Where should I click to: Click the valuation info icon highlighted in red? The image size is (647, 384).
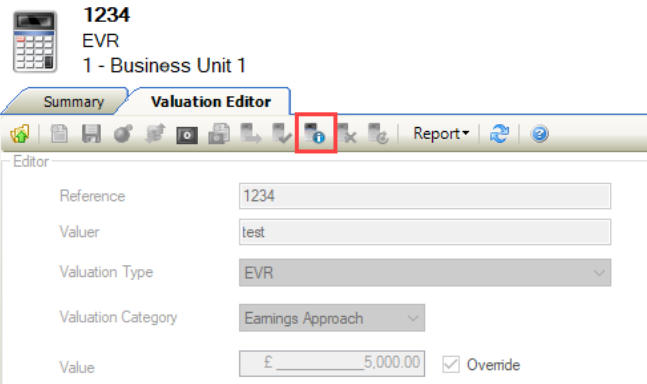click(315, 133)
